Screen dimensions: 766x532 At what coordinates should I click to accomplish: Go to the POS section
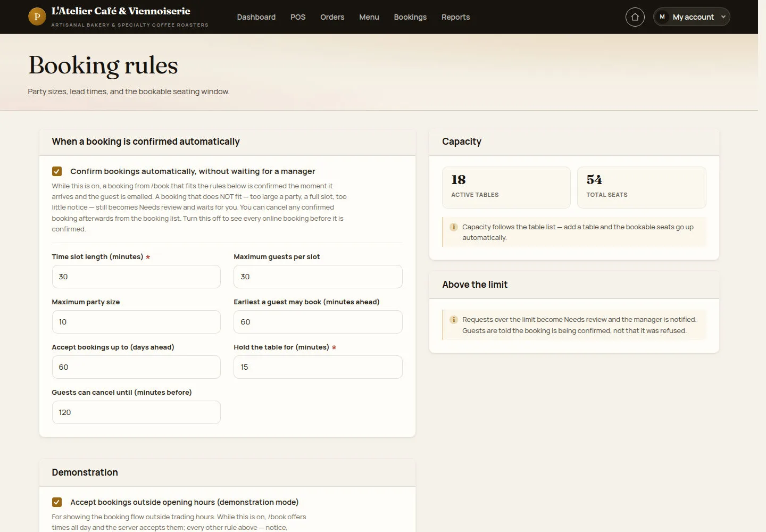298,17
